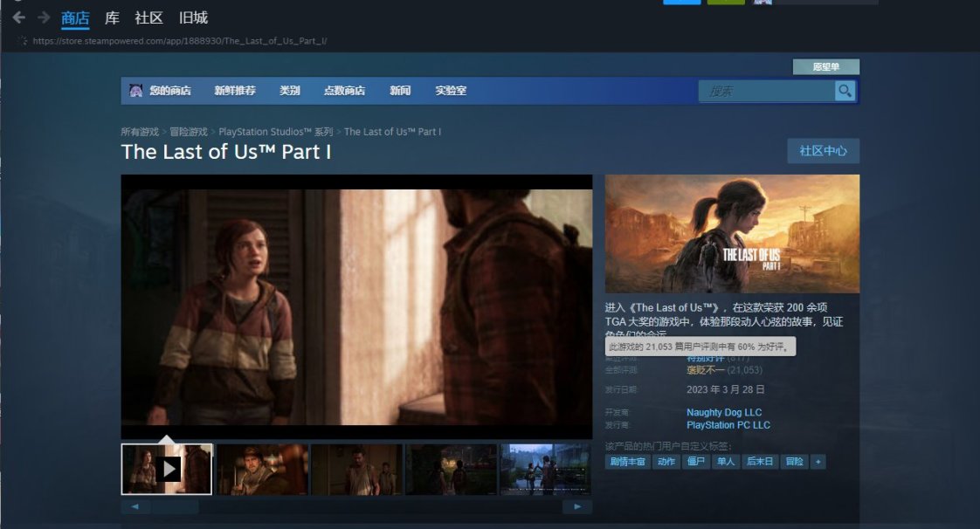Screen dimensions: 980x529
Task: Click the game title heading
Action: tap(226, 152)
